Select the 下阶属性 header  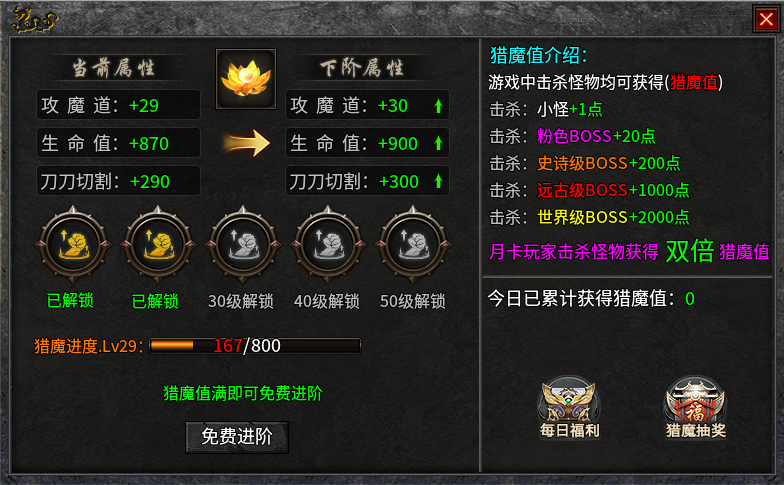tap(362, 68)
